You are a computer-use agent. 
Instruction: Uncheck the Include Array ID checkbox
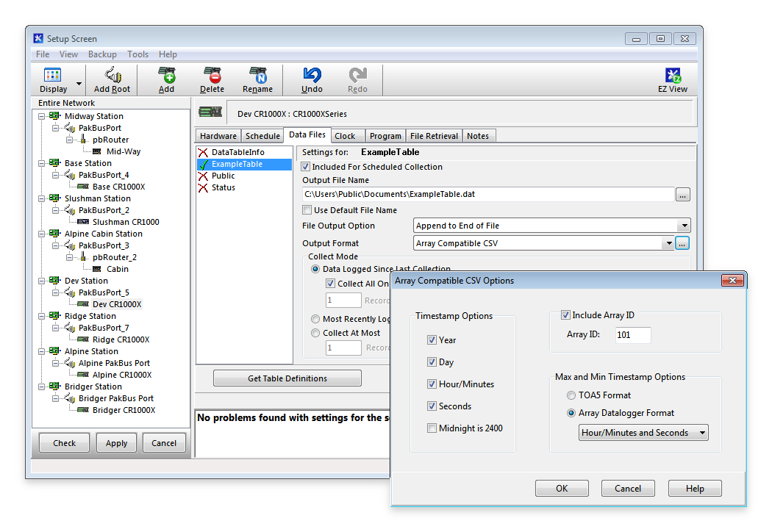click(565, 315)
